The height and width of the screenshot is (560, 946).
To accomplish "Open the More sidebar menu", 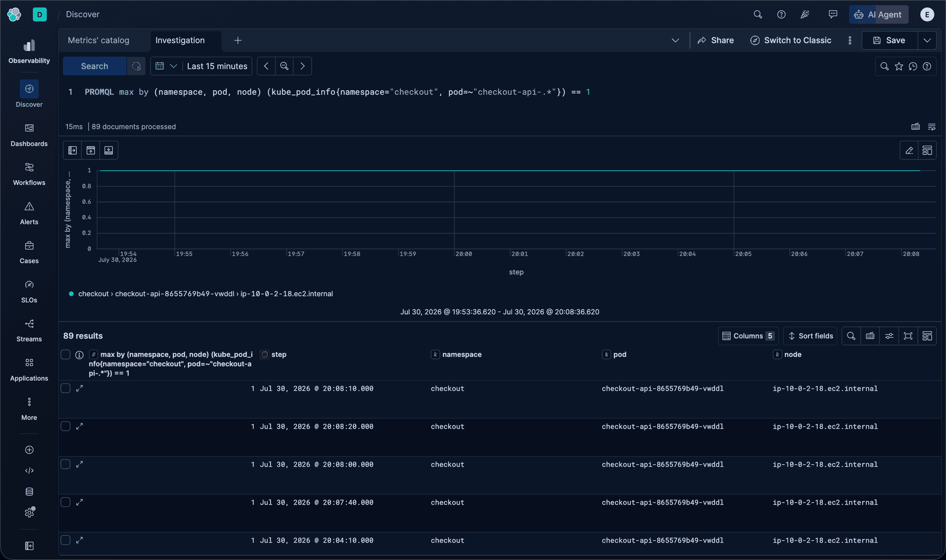I will pos(29,408).
